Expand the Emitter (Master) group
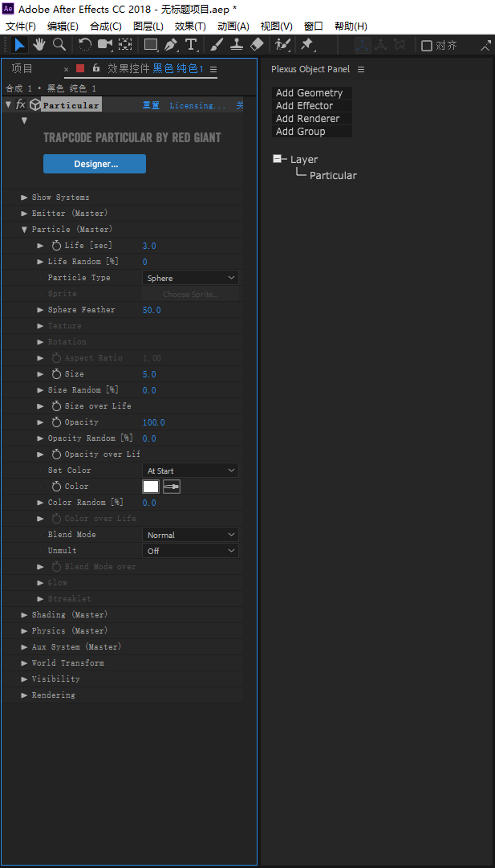Screen dimensions: 495x868 [x=24, y=213]
